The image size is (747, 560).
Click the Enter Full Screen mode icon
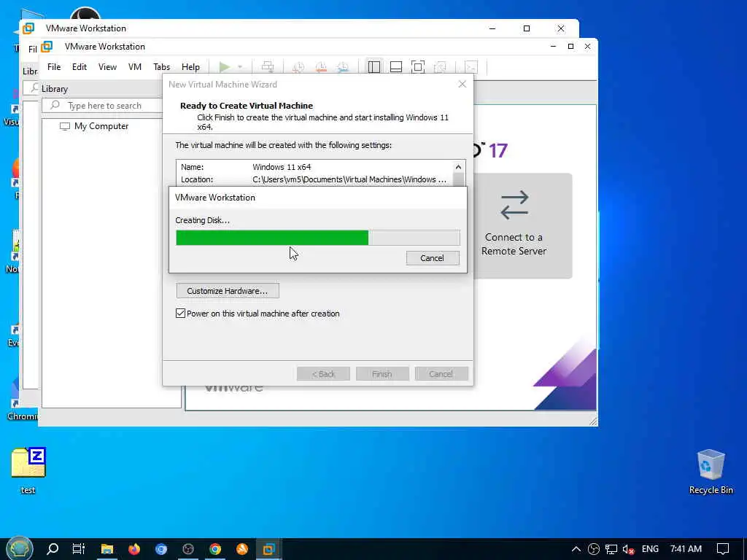(418, 67)
